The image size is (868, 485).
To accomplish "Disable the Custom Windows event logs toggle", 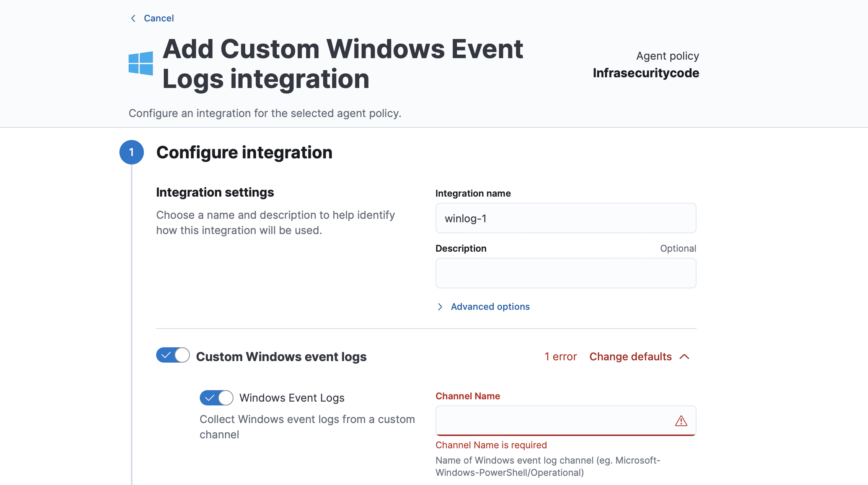I will click(173, 355).
